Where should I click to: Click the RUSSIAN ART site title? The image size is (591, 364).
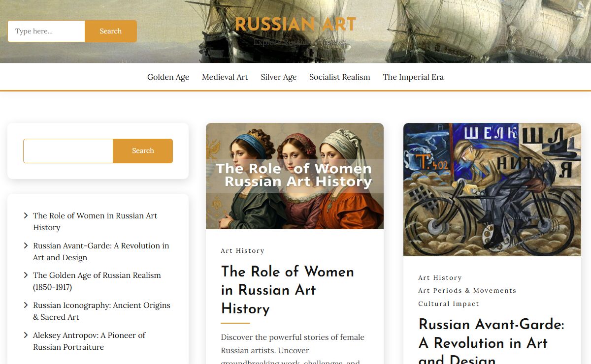295,24
